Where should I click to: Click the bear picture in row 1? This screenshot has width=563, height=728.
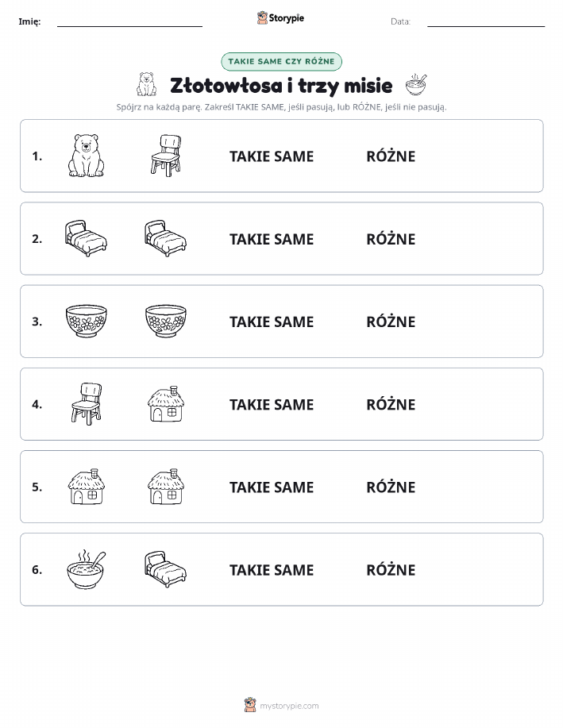pos(87,156)
